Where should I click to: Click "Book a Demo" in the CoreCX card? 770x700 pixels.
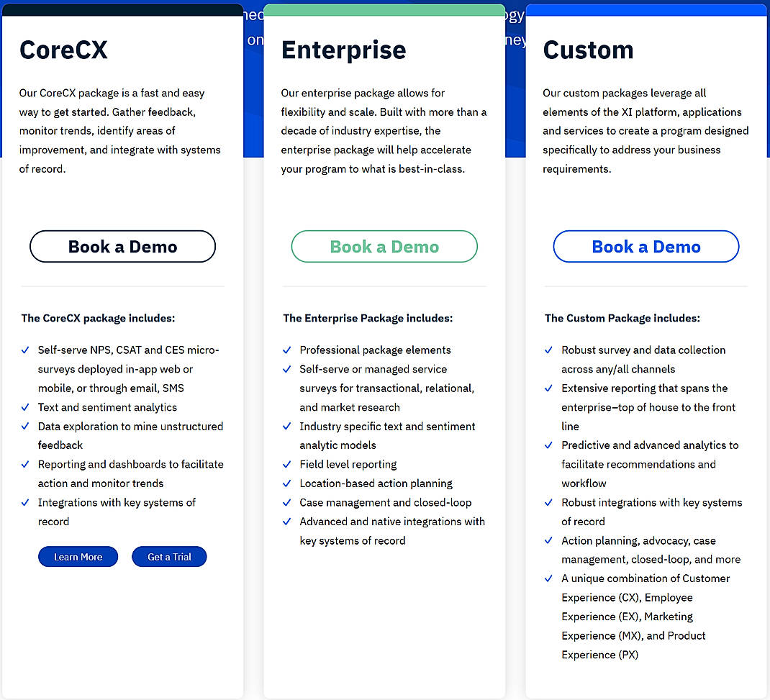coord(122,246)
